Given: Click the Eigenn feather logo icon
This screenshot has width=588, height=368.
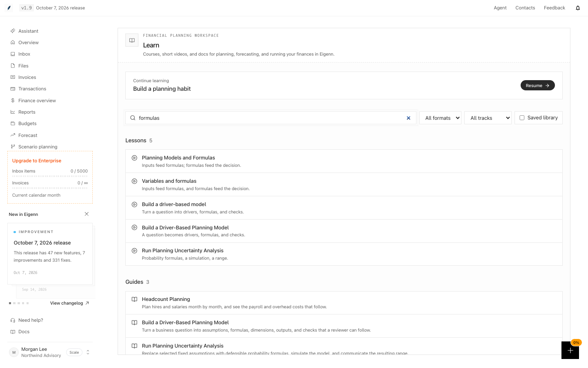Looking at the screenshot, I should [x=9, y=8].
